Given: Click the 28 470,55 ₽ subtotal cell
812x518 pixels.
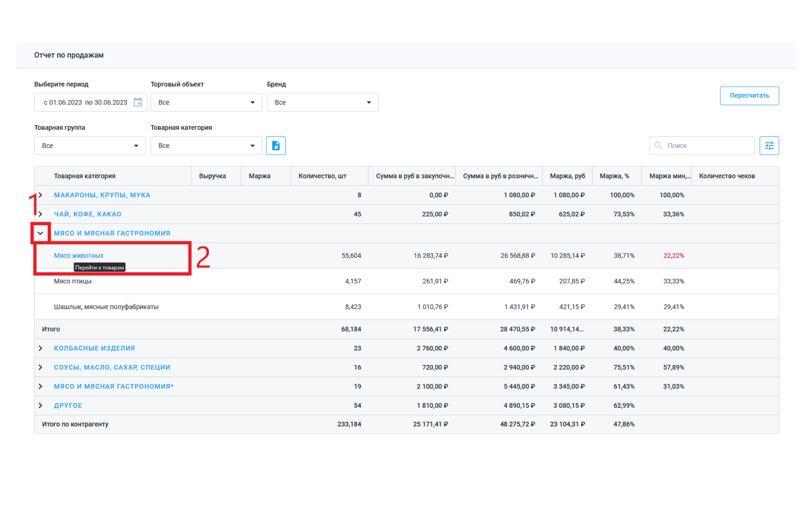Looking at the screenshot, I should (518, 329).
